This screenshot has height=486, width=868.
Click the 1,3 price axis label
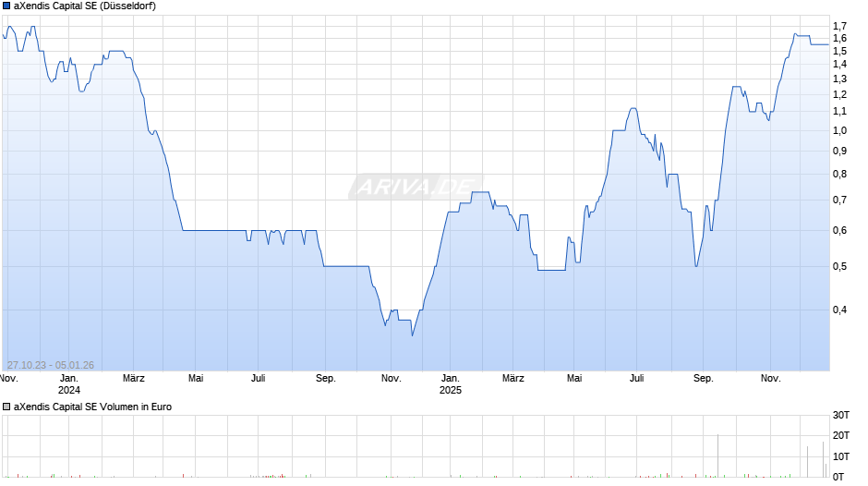(839, 79)
